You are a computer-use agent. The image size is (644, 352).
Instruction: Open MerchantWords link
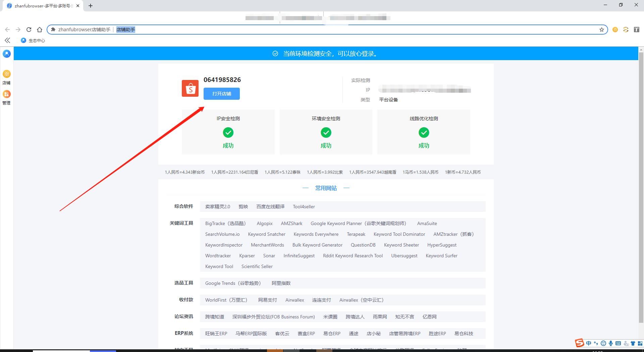(267, 245)
